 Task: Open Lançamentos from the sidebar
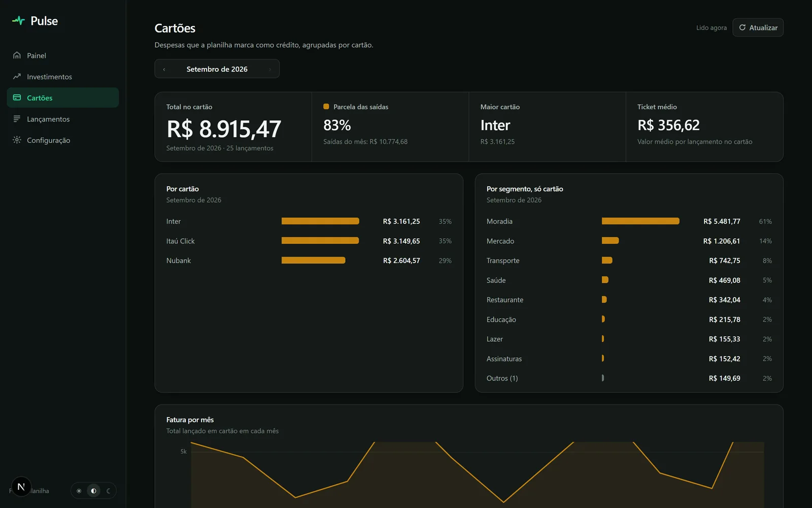tap(63, 119)
